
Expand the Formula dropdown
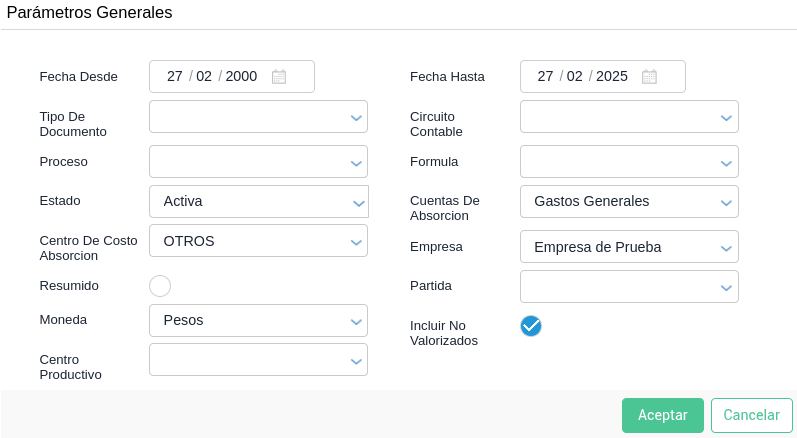[629, 162]
